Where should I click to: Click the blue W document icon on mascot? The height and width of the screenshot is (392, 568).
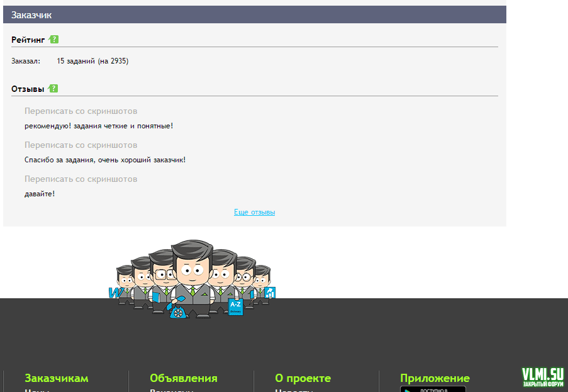coord(114,293)
